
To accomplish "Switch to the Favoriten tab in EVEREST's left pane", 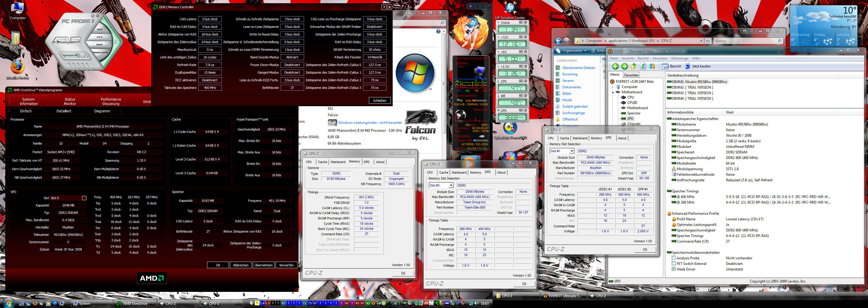I will [631, 75].
